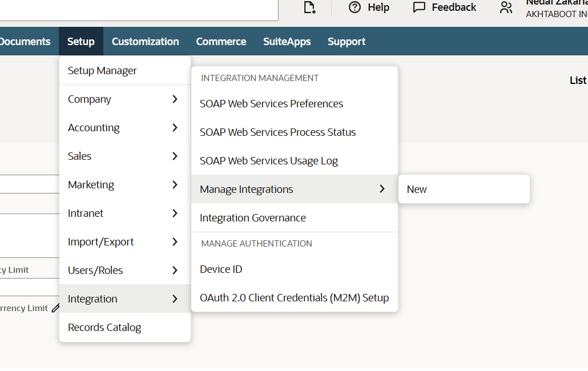The image size is (588, 371).
Task: Expand Manage Integrations chevron arrow
Action: coord(382,189)
